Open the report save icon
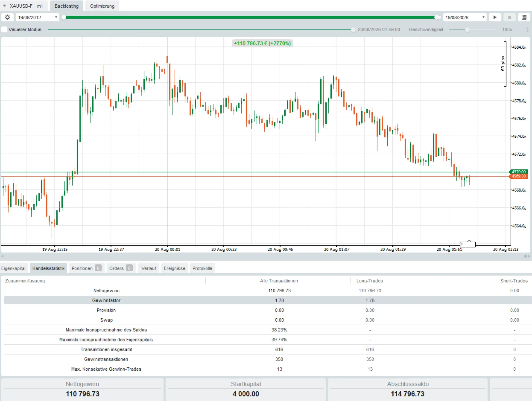 click(524, 17)
